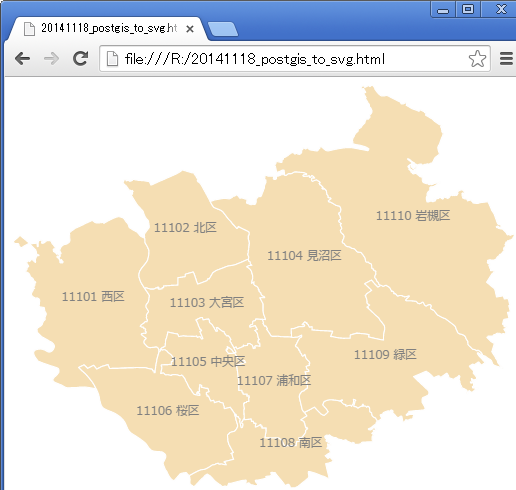Screen dimensions: 516x490
Task: Click the 11109 緑区 map region
Action: [x=385, y=354]
